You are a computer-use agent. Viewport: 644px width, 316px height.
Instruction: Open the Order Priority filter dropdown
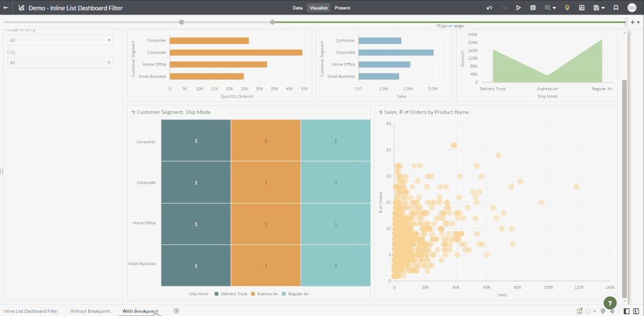tap(60, 40)
